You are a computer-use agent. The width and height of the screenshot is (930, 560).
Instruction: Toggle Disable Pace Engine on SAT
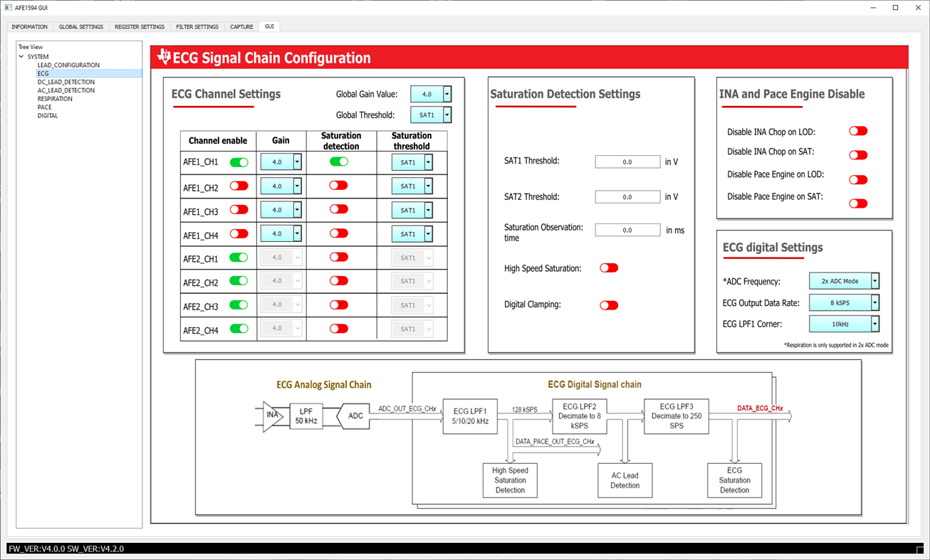858,204
